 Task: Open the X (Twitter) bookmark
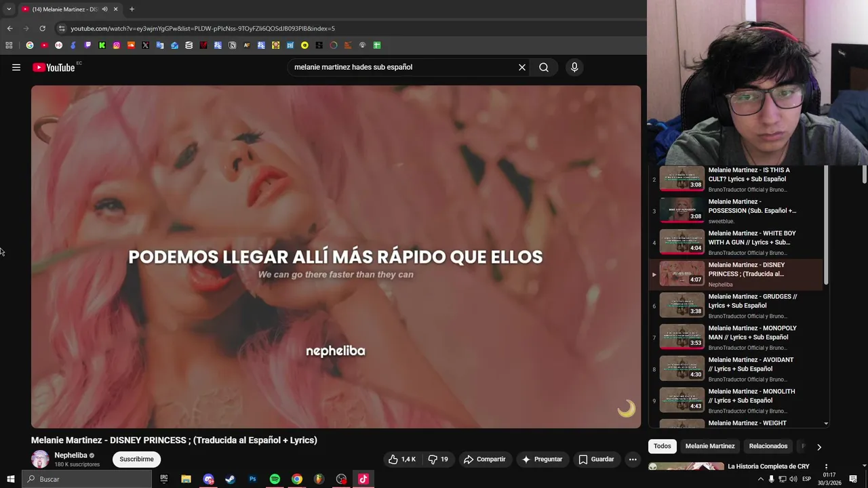(145, 45)
